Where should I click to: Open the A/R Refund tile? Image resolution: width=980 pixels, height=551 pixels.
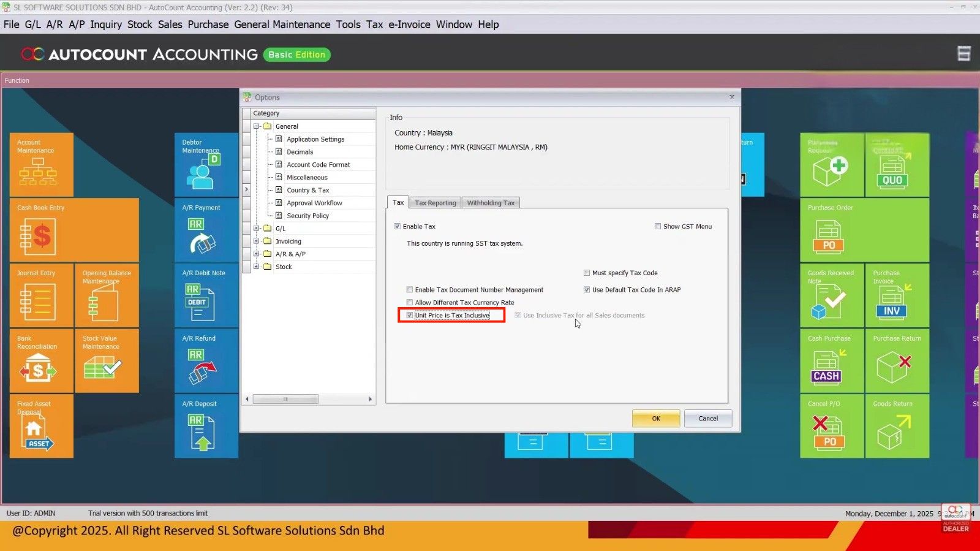[206, 361]
